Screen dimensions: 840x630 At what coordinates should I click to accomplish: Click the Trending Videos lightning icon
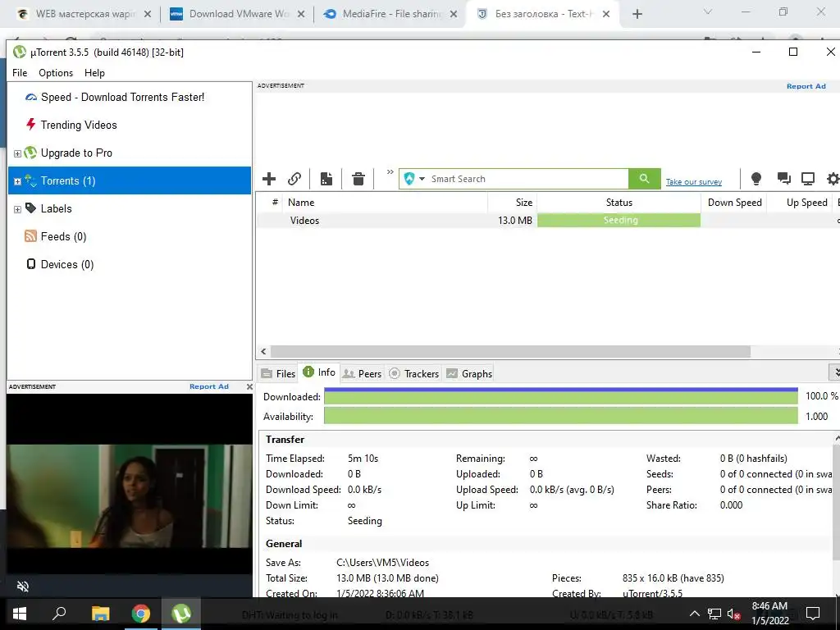31,125
